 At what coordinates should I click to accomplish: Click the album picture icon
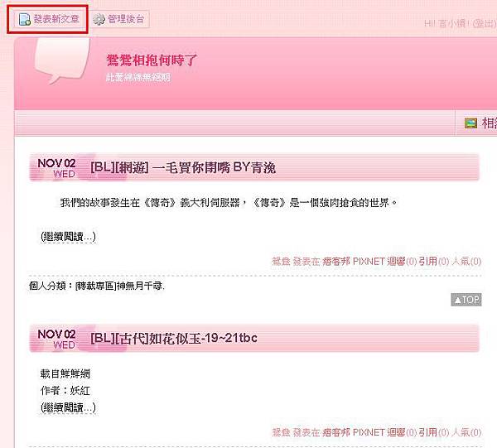coord(470,123)
